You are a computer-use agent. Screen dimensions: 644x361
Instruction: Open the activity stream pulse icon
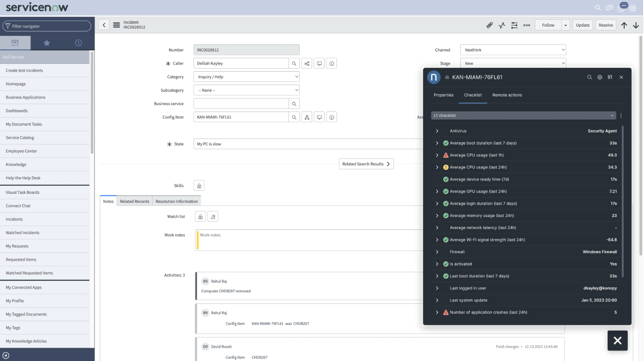tap(502, 25)
